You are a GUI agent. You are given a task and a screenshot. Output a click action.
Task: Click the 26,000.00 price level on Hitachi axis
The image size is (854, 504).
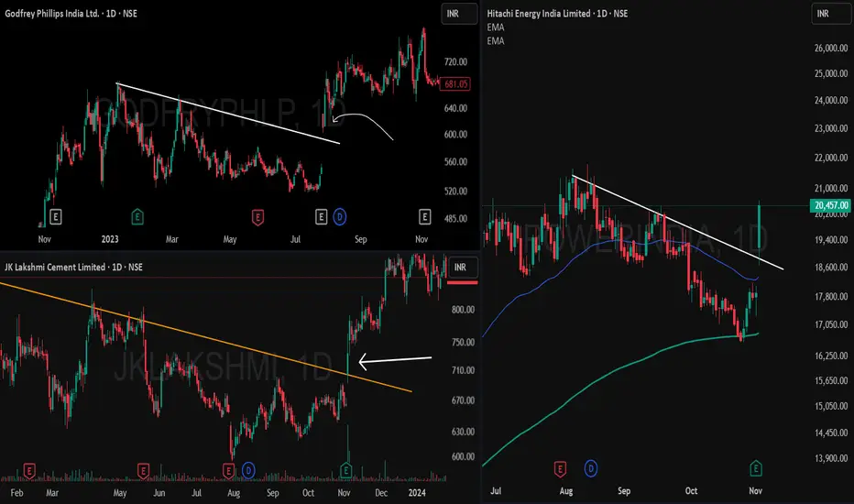pyautogui.click(x=831, y=48)
